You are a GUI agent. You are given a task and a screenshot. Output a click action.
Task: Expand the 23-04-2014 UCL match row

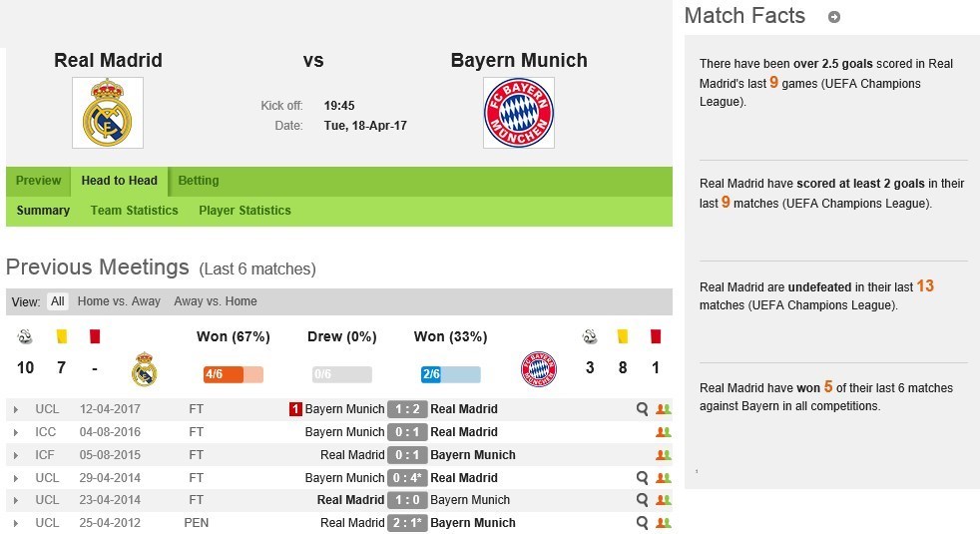(15, 500)
